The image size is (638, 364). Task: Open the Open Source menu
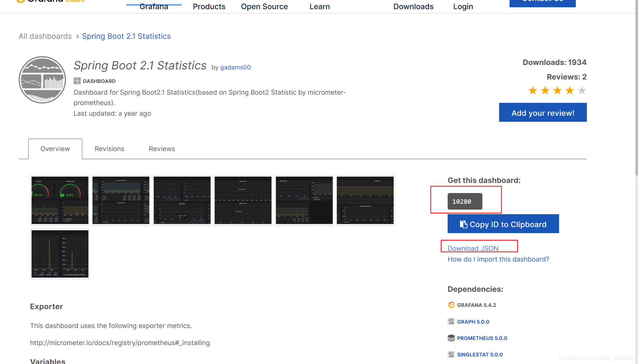[264, 6]
